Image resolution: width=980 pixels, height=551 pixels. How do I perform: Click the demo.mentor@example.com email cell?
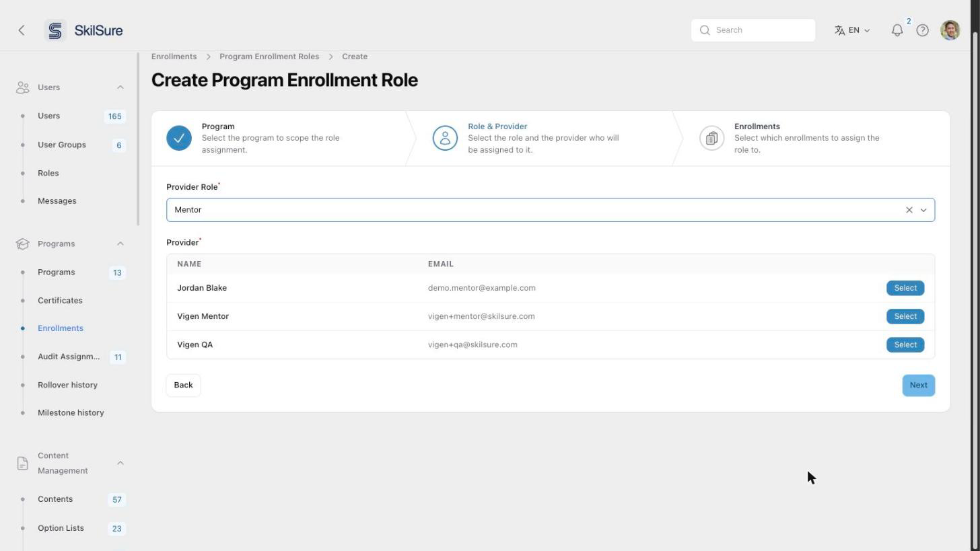[482, 288]
